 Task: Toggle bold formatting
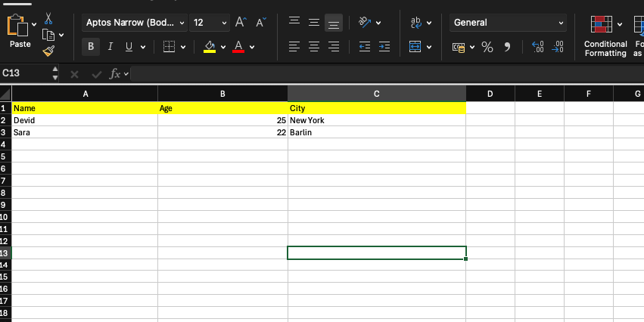[x=92, y=48]
